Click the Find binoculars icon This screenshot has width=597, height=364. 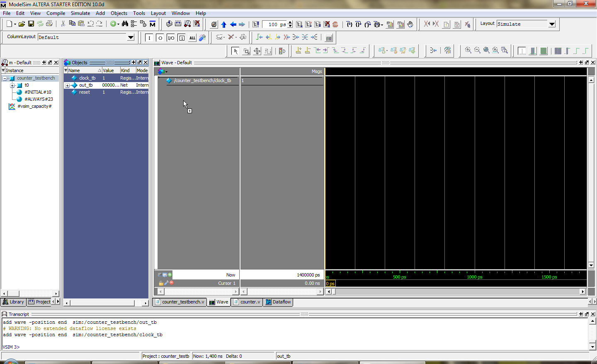coord(125,24)
